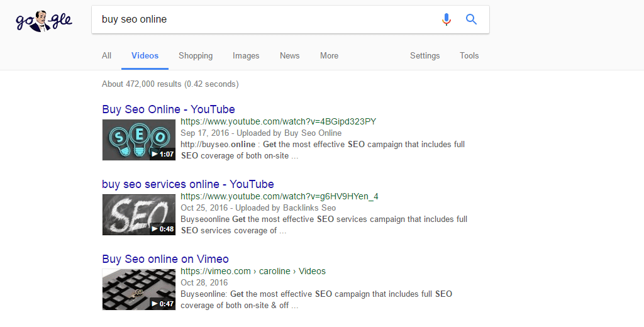The height and width of the screenshot is (327, 644).
Task: Switch to the News tab
Action: click(289, 56)
